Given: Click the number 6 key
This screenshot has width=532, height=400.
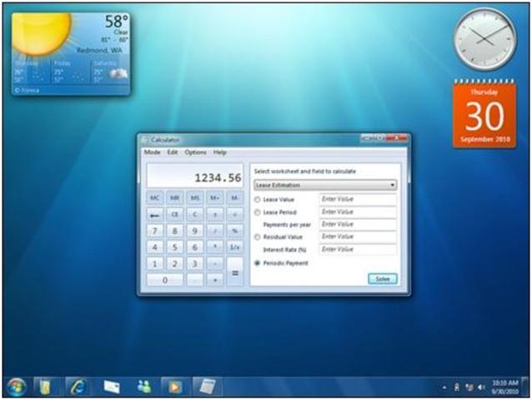Looking at the screenshot, I should [195, 247].
